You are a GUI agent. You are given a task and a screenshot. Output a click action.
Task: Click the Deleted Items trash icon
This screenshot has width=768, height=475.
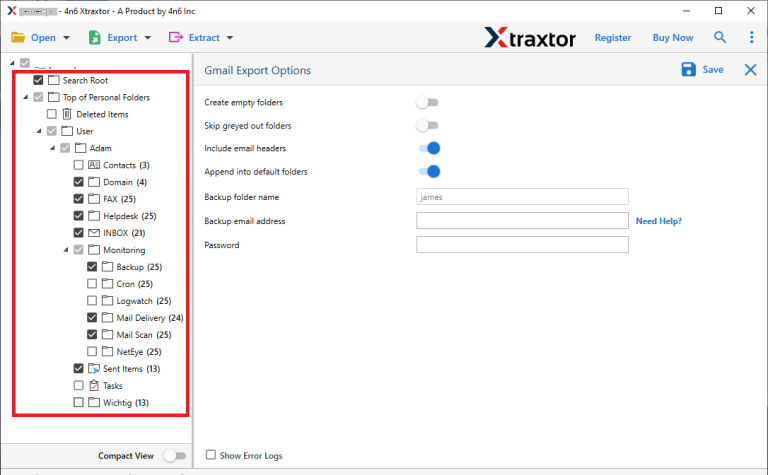tap(67, 114)
